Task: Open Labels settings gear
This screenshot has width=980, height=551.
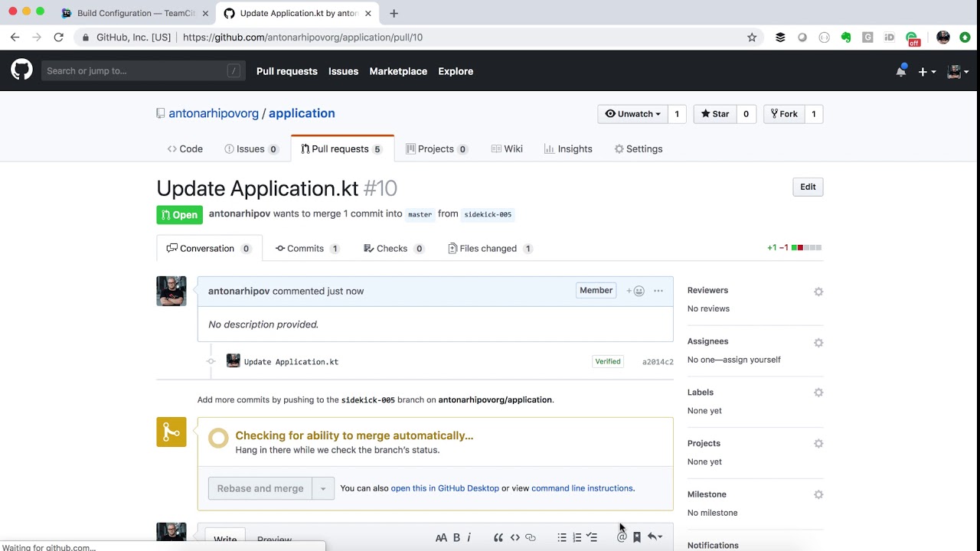Action: [x=818, y=393]
